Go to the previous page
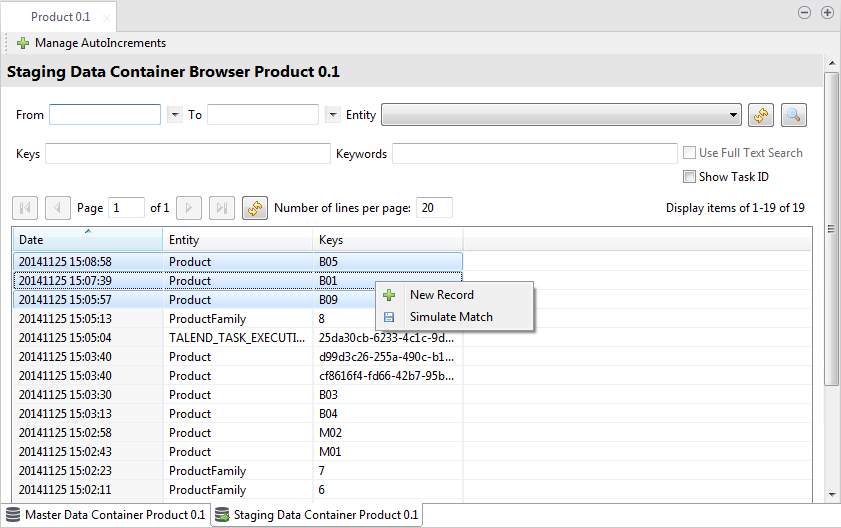 (x=58, y=208)
